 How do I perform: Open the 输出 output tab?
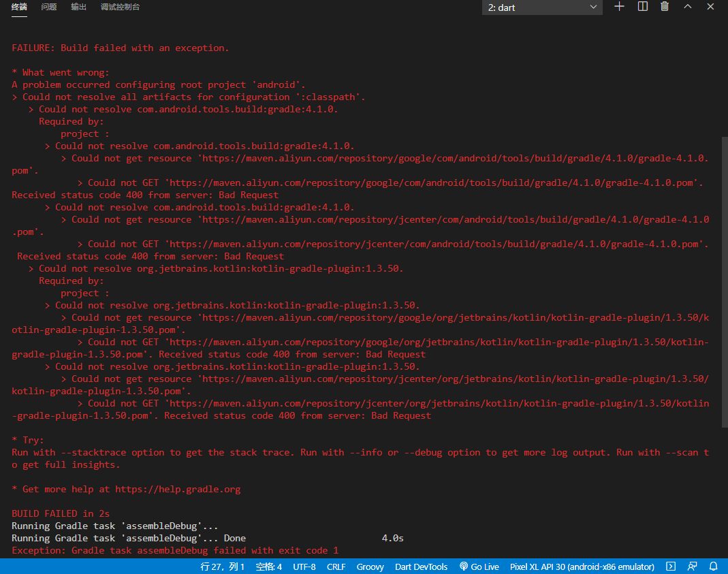tap(78, 7)
